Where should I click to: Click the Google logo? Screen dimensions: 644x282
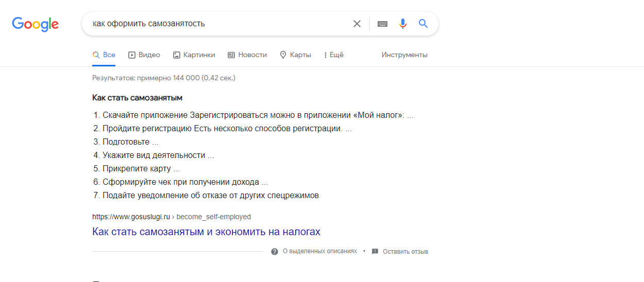pyautogui.click(x=35, y=24)
